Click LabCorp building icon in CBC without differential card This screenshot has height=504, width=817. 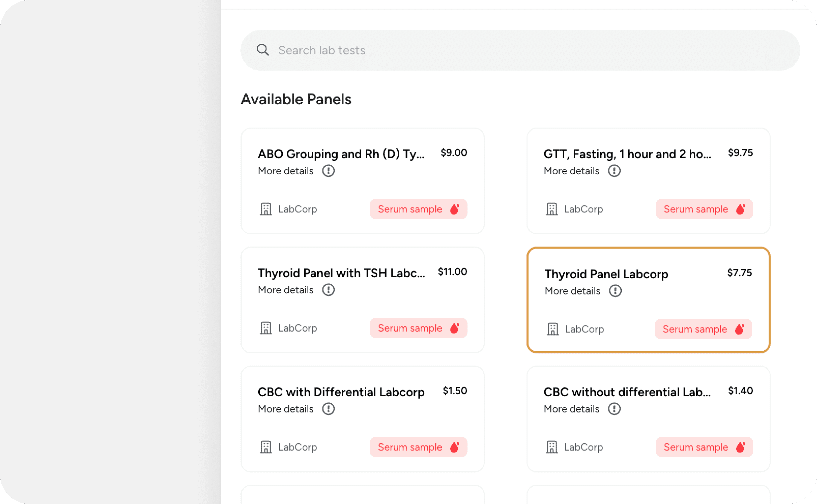pos(552,447)
